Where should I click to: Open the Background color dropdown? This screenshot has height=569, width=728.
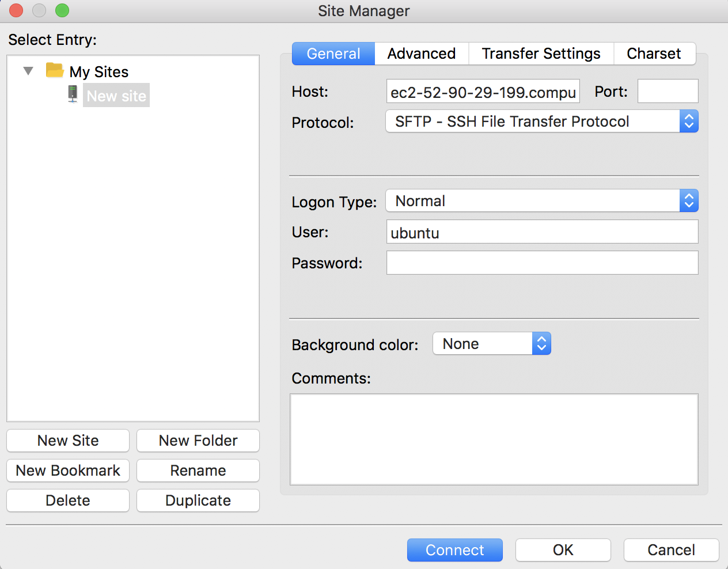coord(484,343)
